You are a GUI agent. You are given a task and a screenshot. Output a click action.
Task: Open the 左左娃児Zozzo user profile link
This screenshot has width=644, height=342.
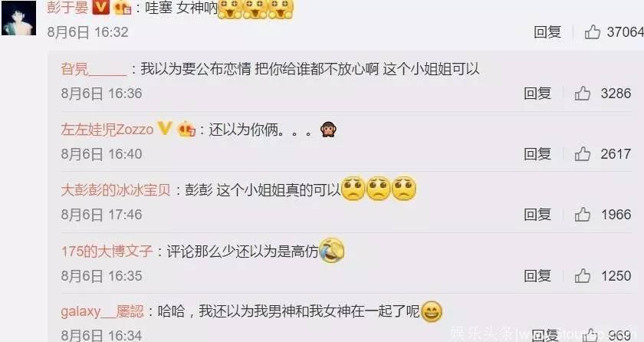tap(107, 130)
